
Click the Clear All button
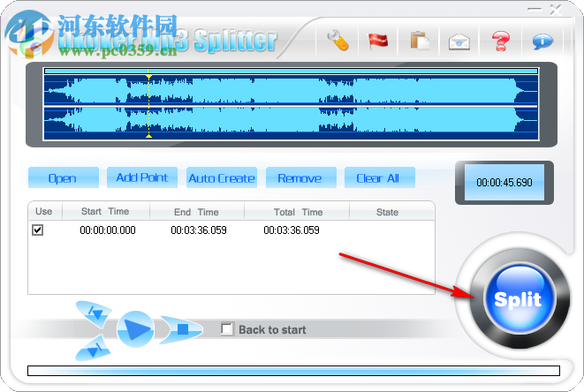(x=380, y=178)
